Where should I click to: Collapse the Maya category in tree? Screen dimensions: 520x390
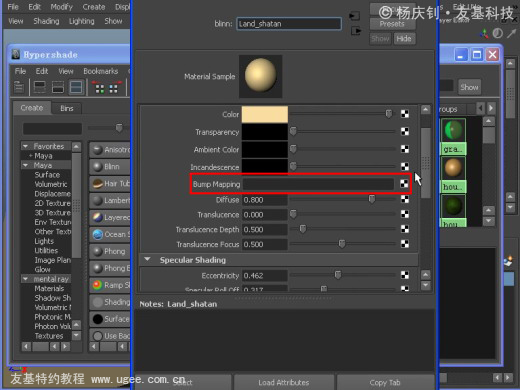click(25, 165)
